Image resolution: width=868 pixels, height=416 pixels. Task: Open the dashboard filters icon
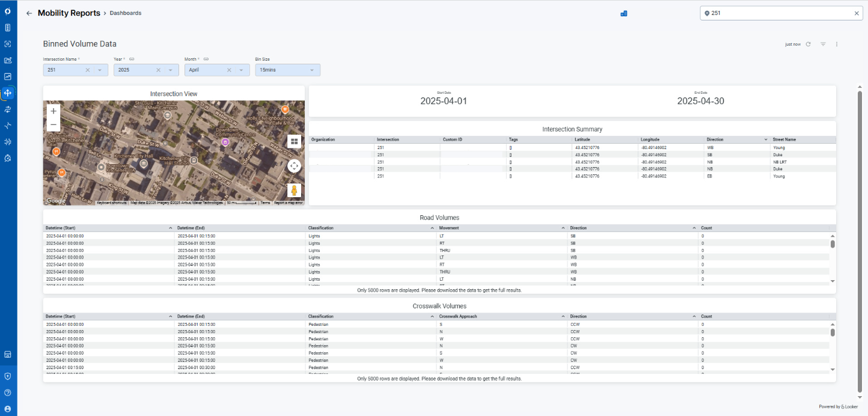click(x=822, y=44)
